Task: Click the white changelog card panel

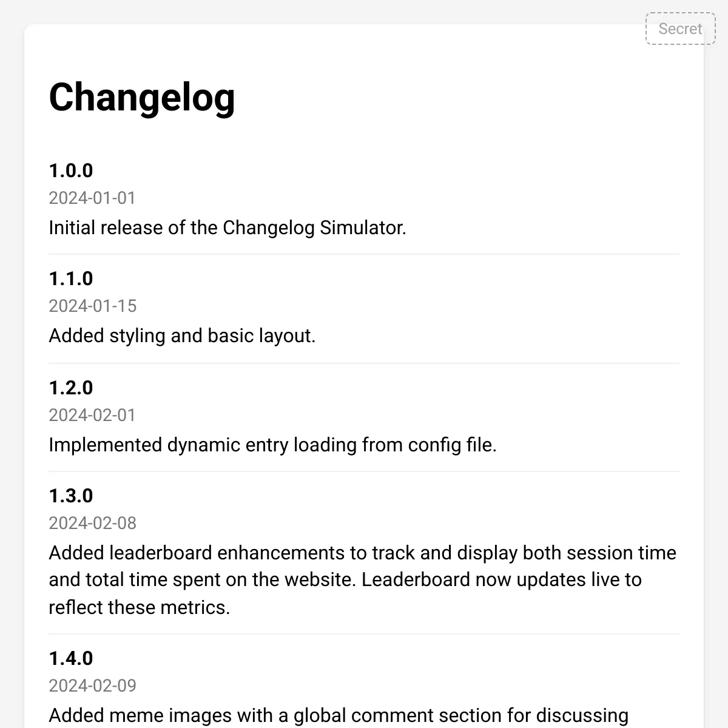Action: [364, 133]
